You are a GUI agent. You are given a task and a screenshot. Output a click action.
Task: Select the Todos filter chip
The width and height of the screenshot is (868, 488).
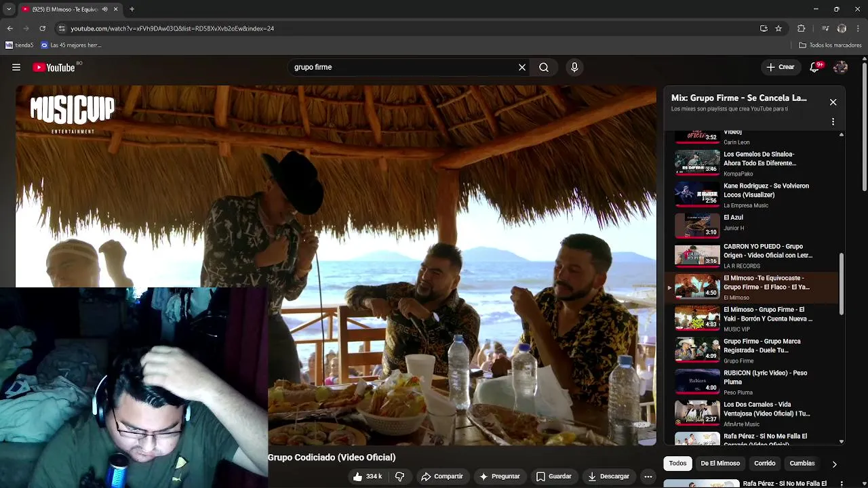677,464
